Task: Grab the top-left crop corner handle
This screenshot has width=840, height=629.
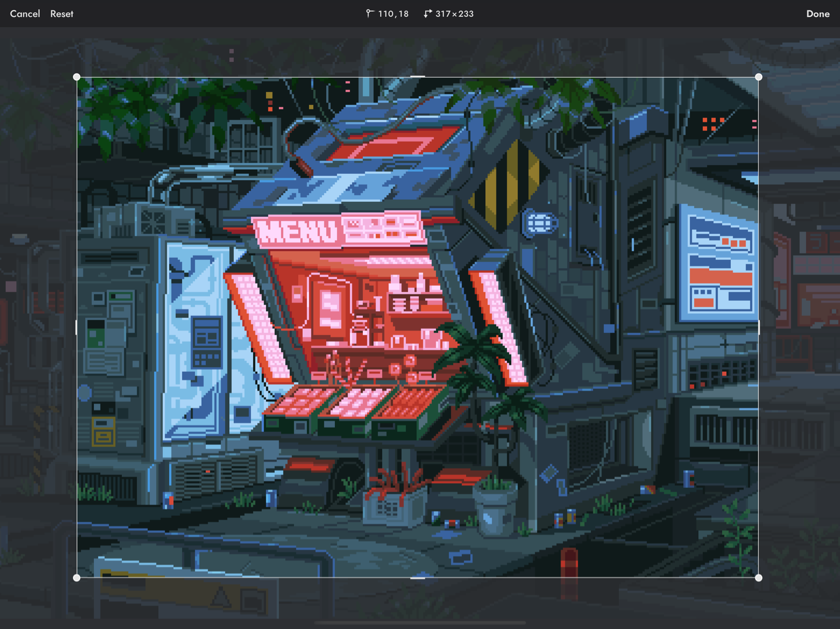Action: tap(77, 77)
